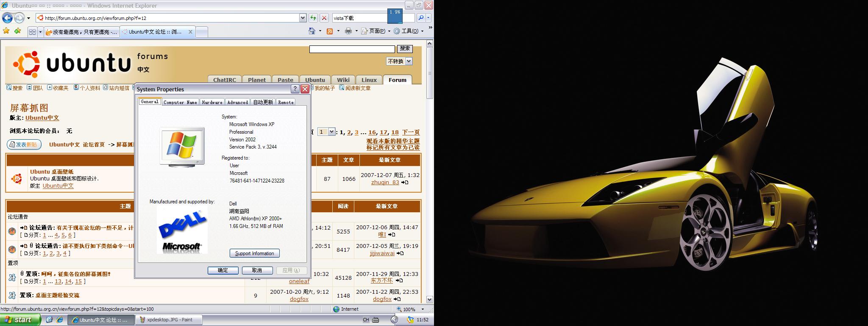
Task: Click the 发表新贴 new post button
Action: [x=24, y=144]
